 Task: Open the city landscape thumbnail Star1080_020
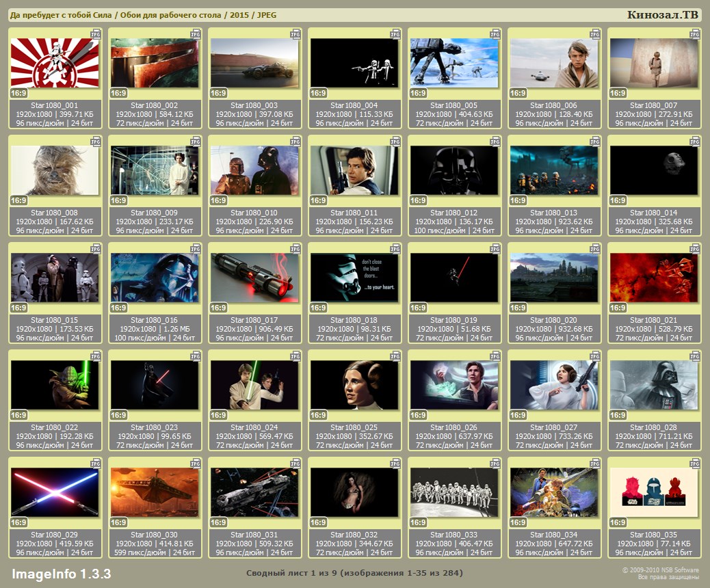coord(554,277)
